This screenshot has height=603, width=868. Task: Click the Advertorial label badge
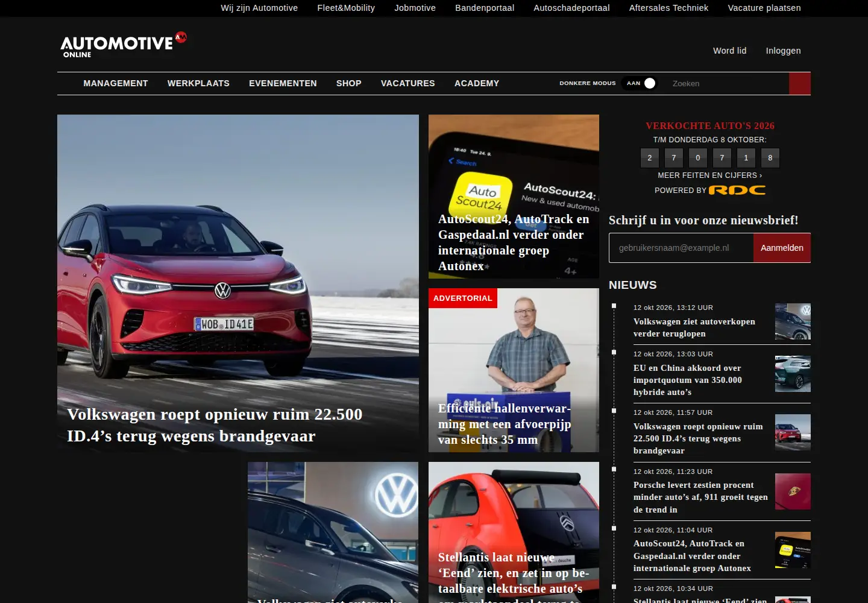[463, 298]
